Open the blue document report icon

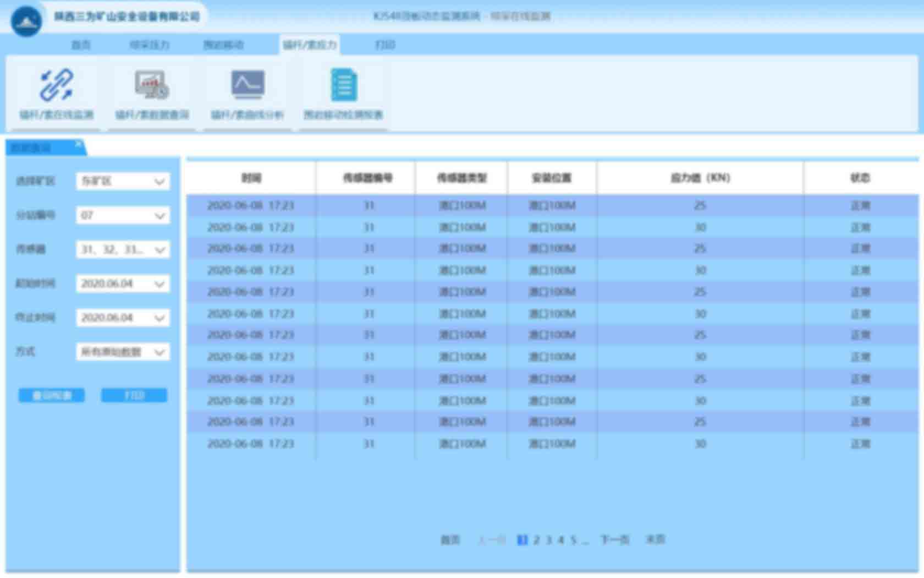[x=344, y=84]
